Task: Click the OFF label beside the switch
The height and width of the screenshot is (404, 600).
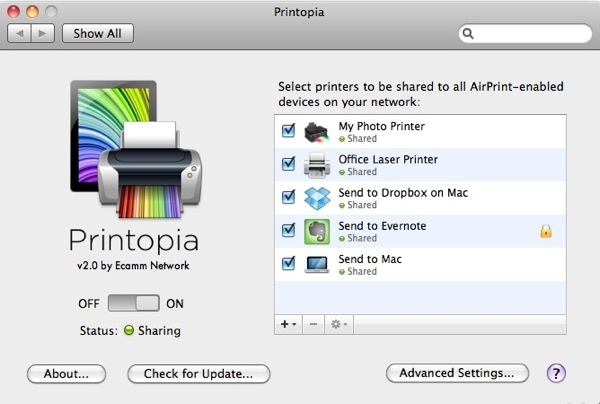Action: pos(89,304)
